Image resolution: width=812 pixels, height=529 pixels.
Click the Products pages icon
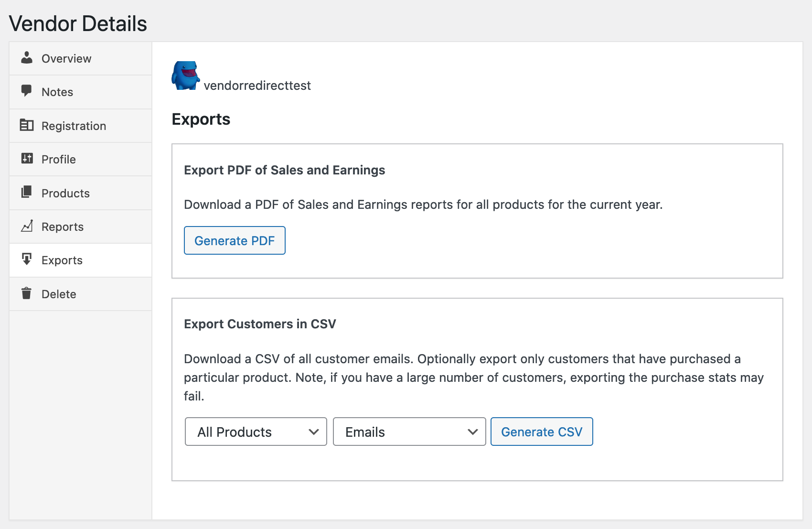click(x=27, y=192)
